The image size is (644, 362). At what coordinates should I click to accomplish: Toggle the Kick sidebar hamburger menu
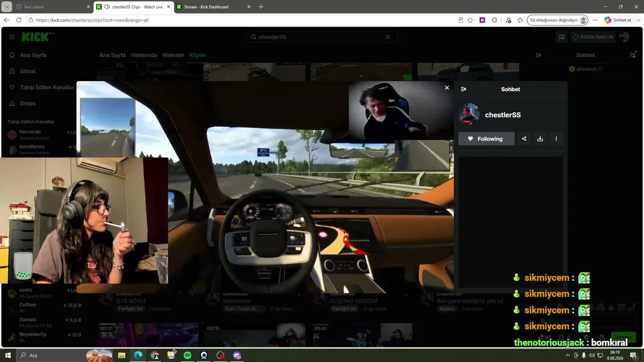click(x=12, y=37)
